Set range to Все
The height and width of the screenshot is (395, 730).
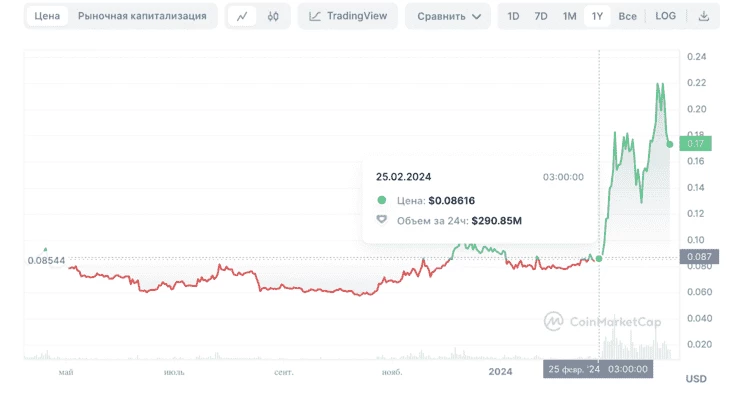pos(627,16)
